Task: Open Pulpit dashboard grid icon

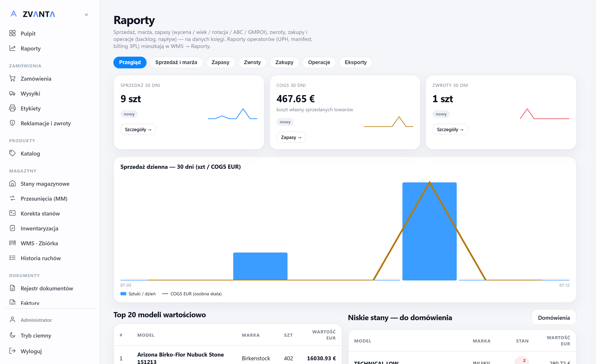Action: tap(12, 33)
